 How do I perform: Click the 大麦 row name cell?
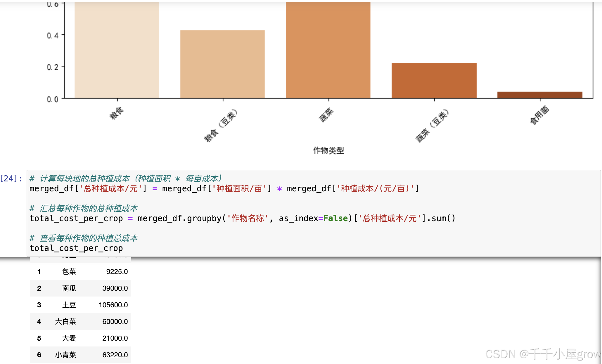pyautogui.click(x=69, y=338)
